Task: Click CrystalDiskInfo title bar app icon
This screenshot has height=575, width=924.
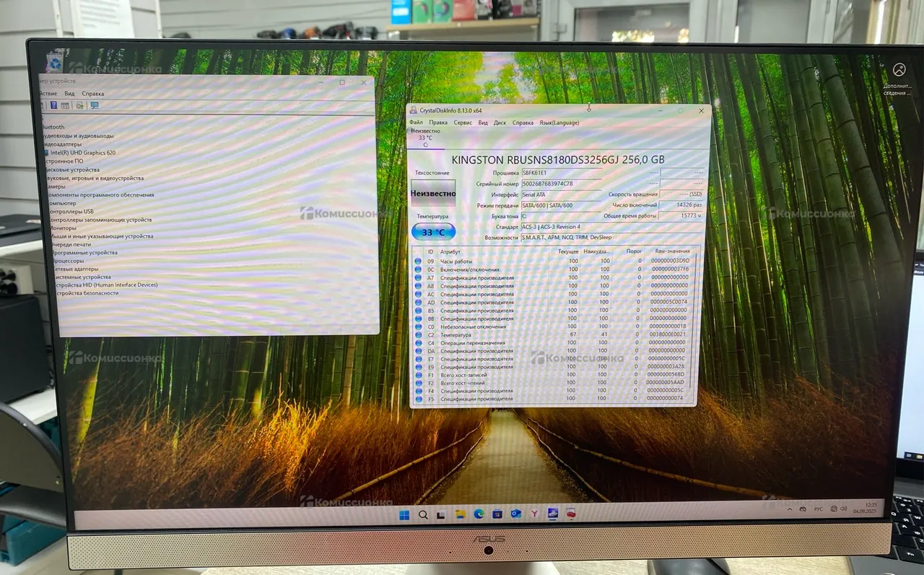Action: pyautogui.click(x=414, y=111)
